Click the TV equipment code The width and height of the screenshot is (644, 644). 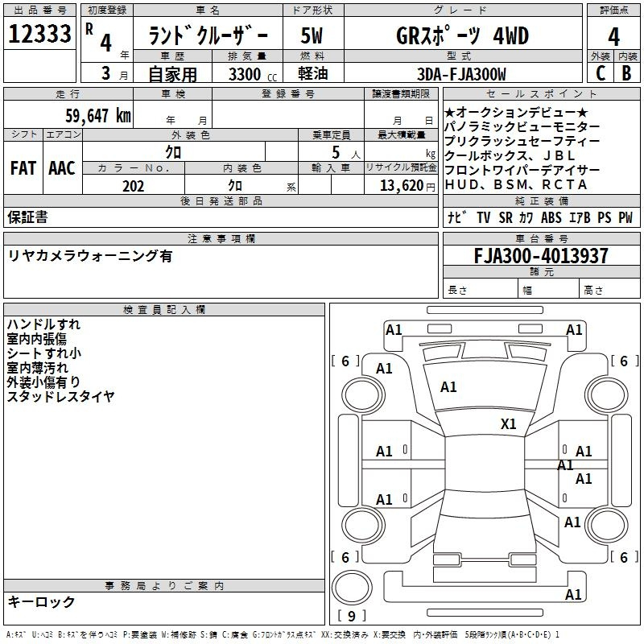(x=484, y=217)
